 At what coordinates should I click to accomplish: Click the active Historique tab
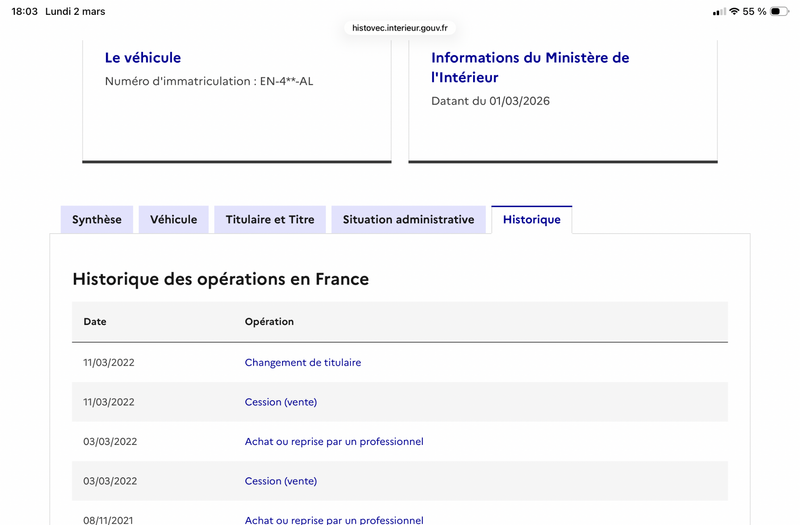531,220
